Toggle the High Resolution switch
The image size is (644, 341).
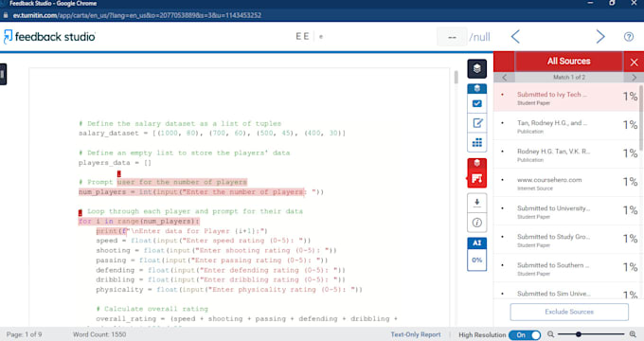coord(525,334)
